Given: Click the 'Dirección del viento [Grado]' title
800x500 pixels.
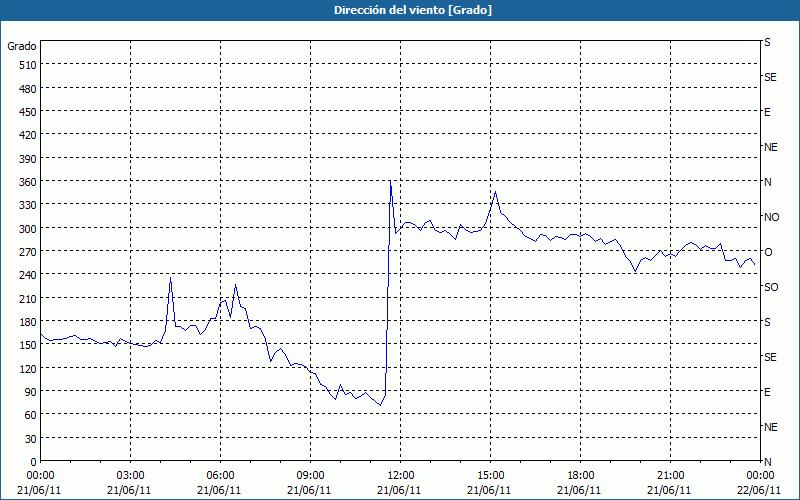Looking at the screenshot, I should [x=413, y=10].
